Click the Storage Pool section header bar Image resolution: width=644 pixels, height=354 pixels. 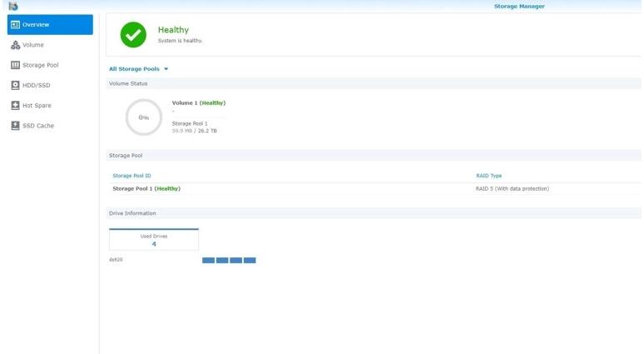click(x=374, y=156)
